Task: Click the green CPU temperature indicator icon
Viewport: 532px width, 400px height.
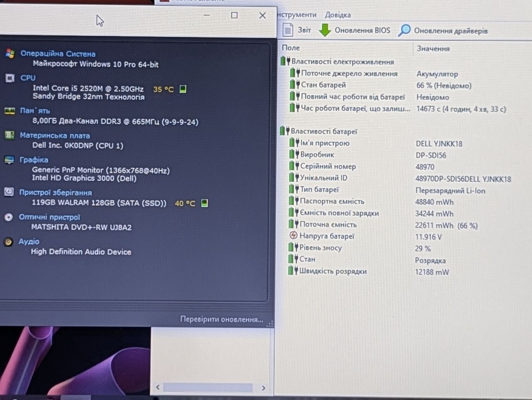Action: pos(182,89)
